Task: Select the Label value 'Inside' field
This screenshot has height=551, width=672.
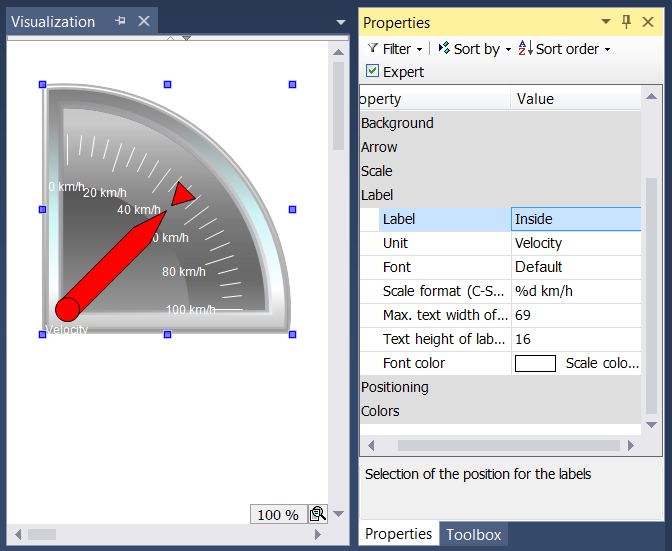Action: [576, 219]
